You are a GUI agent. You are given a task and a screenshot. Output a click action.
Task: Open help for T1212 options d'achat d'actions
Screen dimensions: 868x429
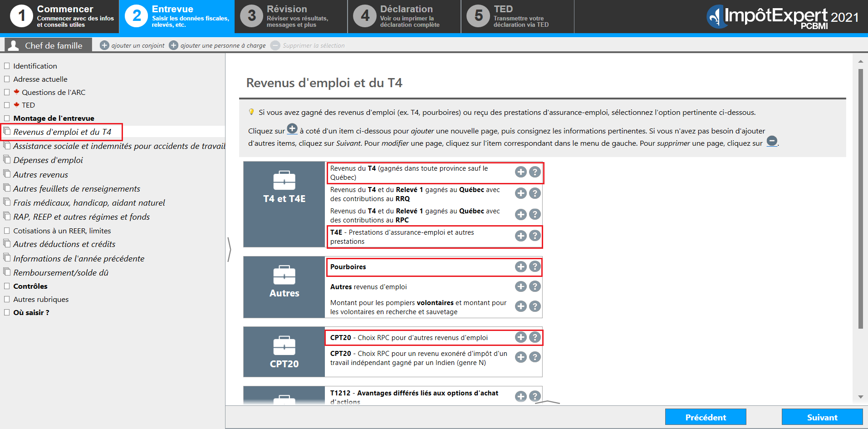coord(535,396)
